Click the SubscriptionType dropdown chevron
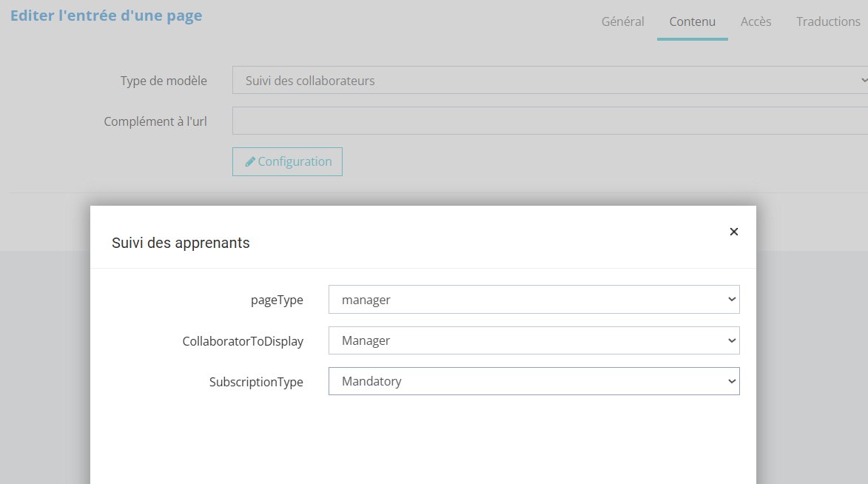This screenshot has width=868, height=484. 731,382
